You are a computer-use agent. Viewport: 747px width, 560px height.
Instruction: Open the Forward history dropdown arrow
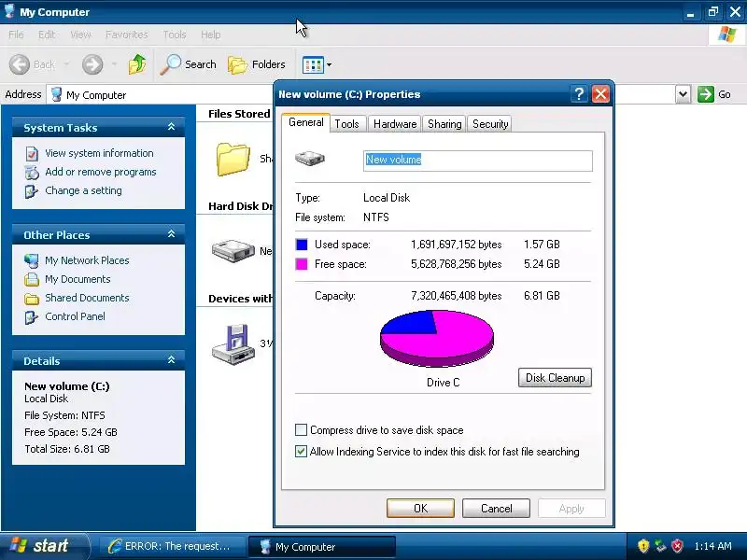pos(114,63)
